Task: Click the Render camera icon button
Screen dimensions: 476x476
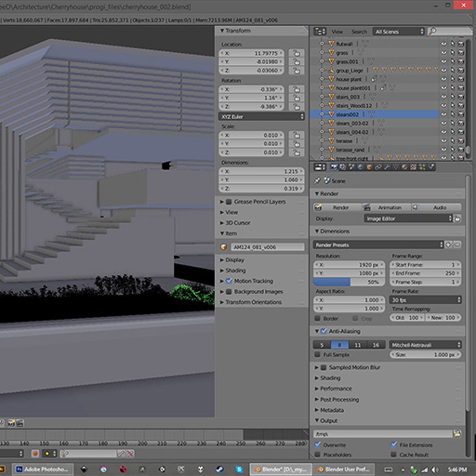Action: 340,207
